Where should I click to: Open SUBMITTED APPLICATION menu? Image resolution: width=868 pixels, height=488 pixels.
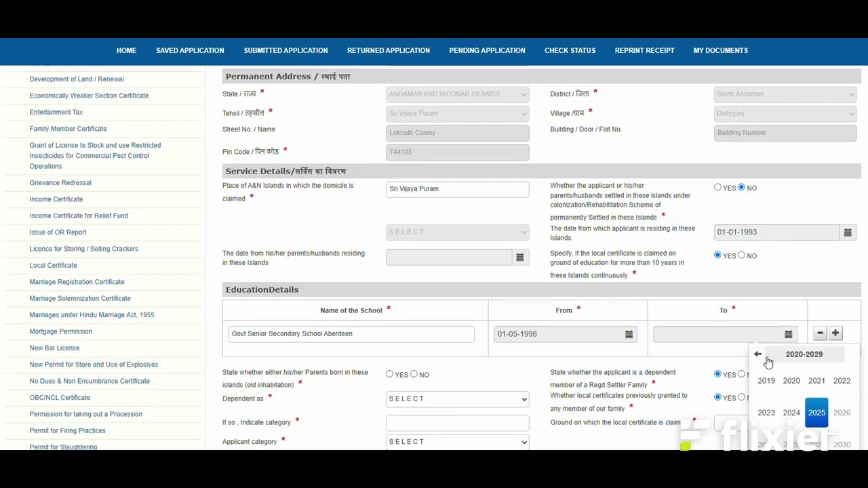point(285,50)
